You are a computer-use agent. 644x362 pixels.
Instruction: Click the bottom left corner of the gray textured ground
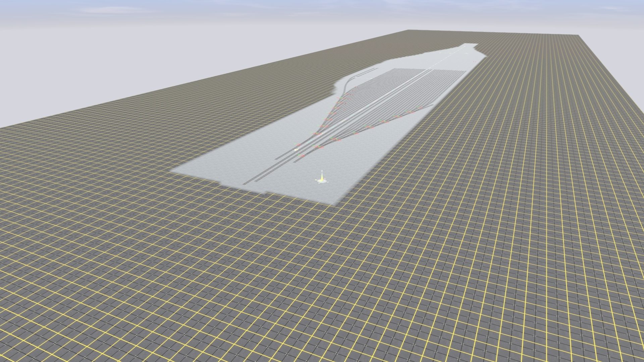point(171,171)
